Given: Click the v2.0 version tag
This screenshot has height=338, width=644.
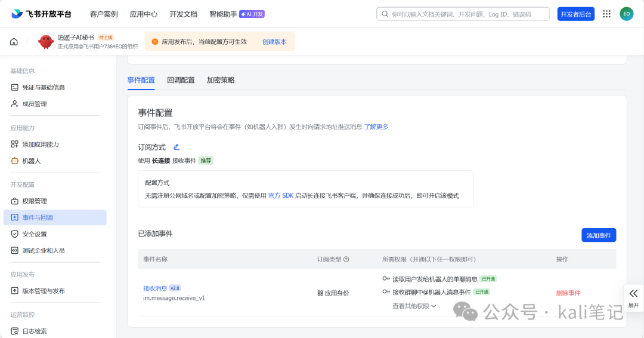Looking at the screenshot, I should point(175,288).
